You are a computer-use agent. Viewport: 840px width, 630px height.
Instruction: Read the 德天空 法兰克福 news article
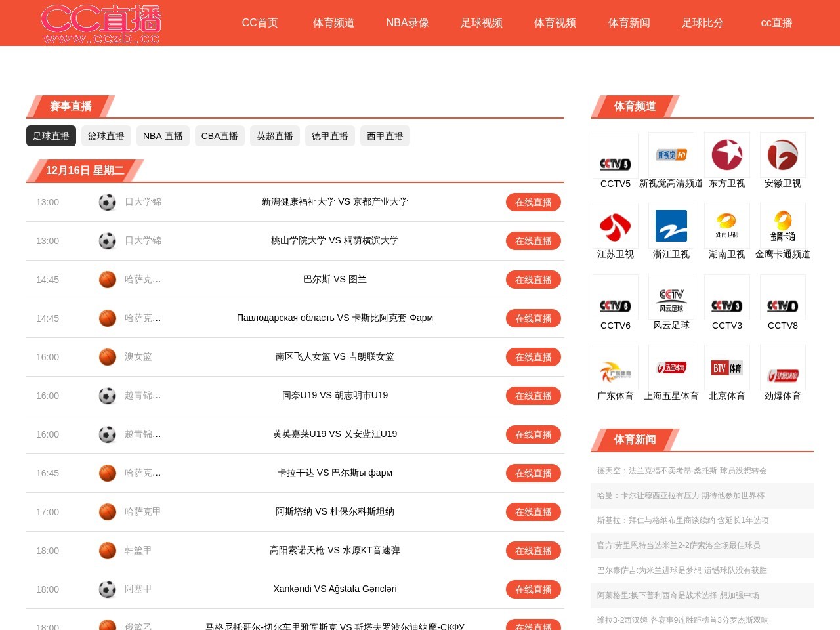pyautogui.click(x=681, y=471)
